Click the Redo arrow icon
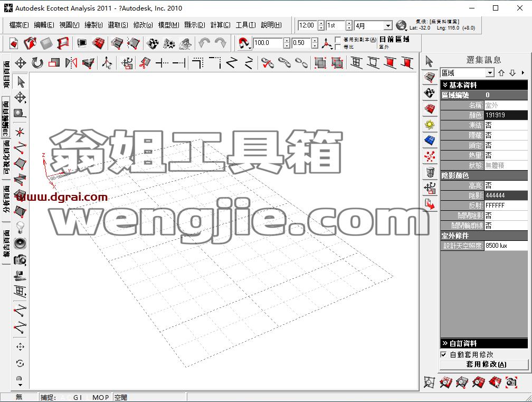Screen dimensions: 532x402 click(221, 43)
